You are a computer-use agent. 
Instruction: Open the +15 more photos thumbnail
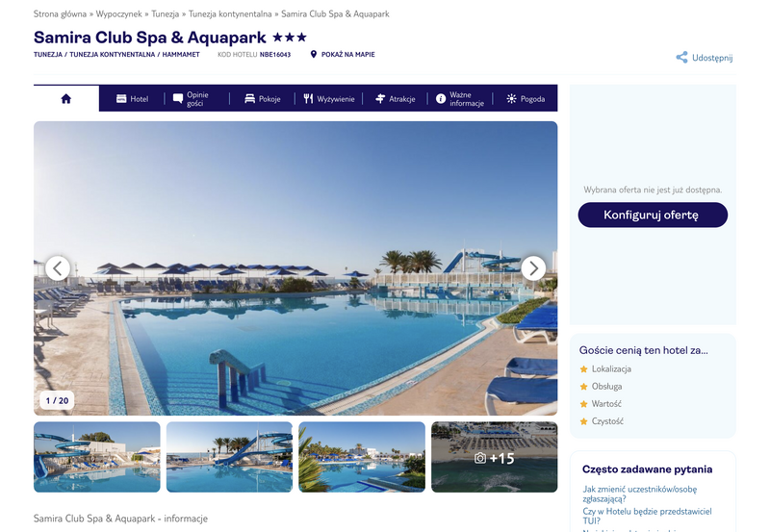pyautogui.click(x=494, y=457)
